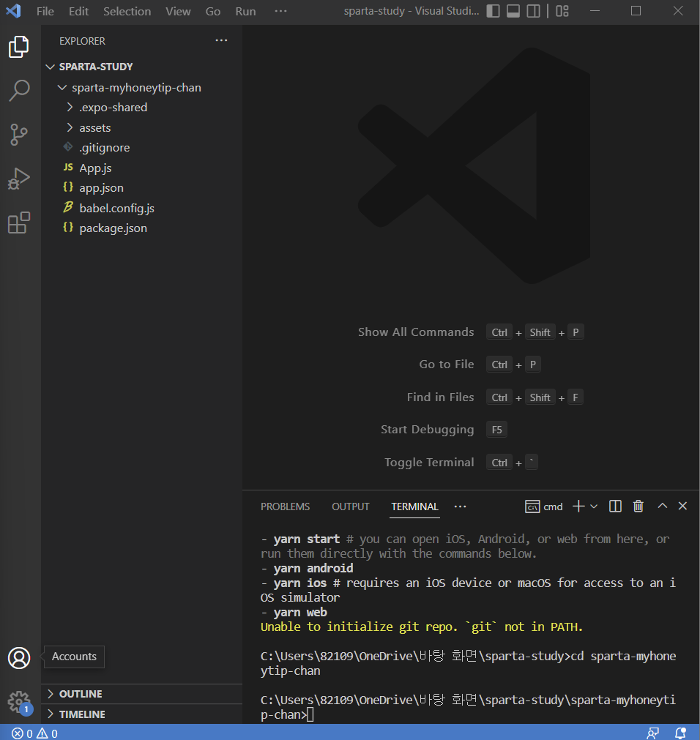The height and width of the screenshot is (740, 700).
Task: Open the Edit menu
Action: click(x=78, y=11)
